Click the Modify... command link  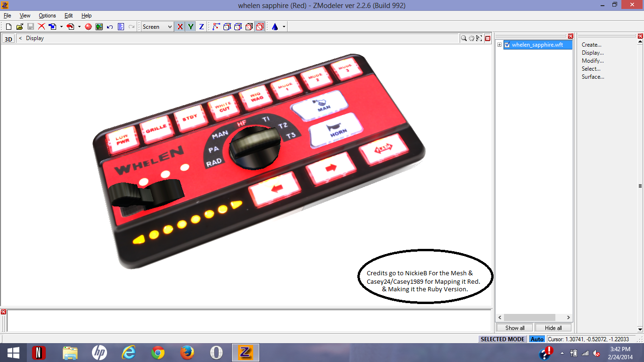click(x=592, y=61)
